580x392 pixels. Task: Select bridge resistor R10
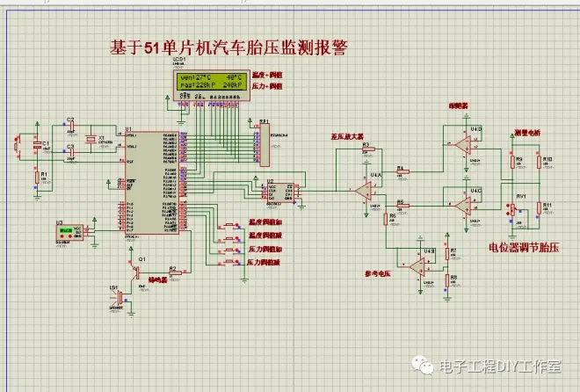coord(540,162)
